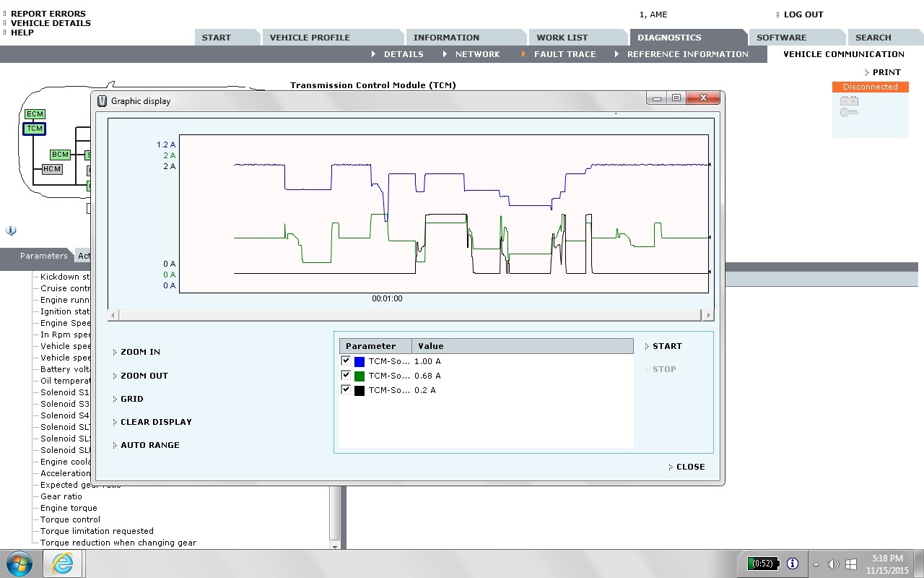The height and width of the screenshot is (578, 924).
Task: Click the Windows Start button
Action: (x=19, y=564)
